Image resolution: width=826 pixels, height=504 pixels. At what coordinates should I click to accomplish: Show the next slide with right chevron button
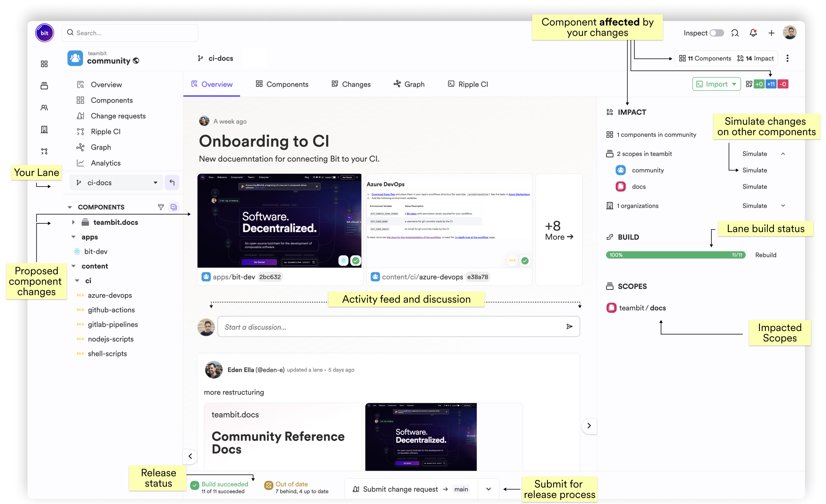589,426
